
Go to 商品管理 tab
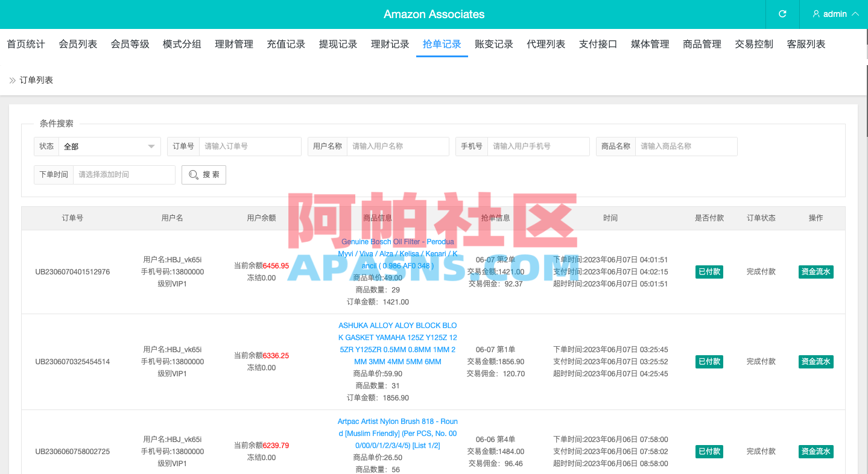click(702, 44)
